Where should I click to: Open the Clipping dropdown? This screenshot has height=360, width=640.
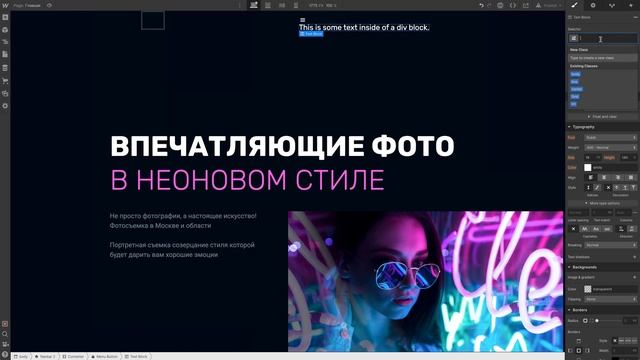click(x=610, y=299)
